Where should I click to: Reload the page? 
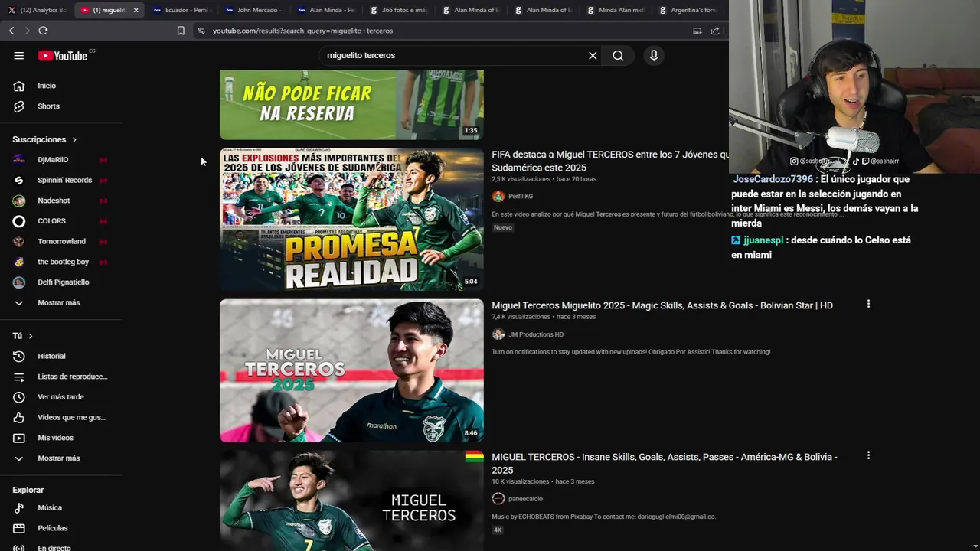coord(43,31)
